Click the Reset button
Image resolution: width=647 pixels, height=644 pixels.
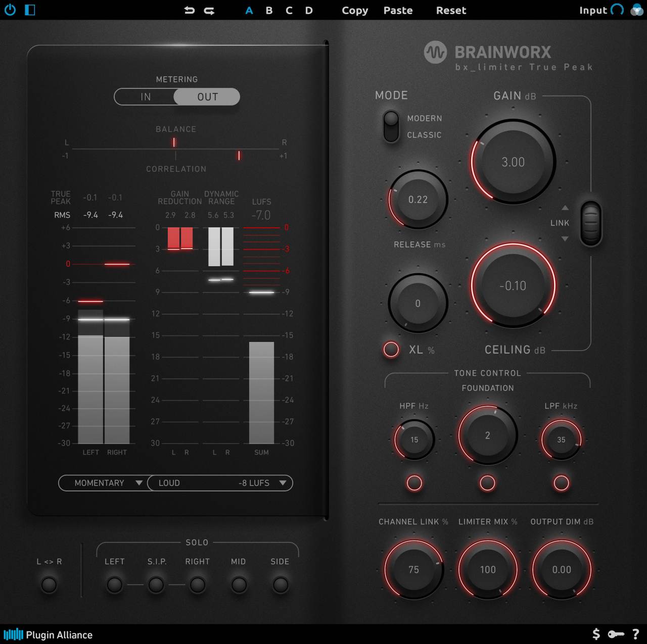(450, 10)
